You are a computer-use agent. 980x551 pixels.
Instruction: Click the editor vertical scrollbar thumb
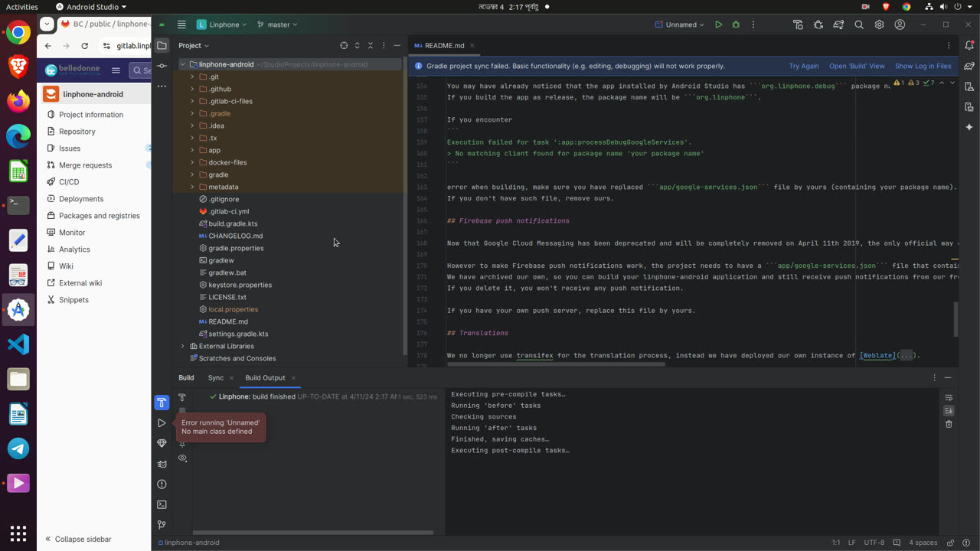[955, 319]
